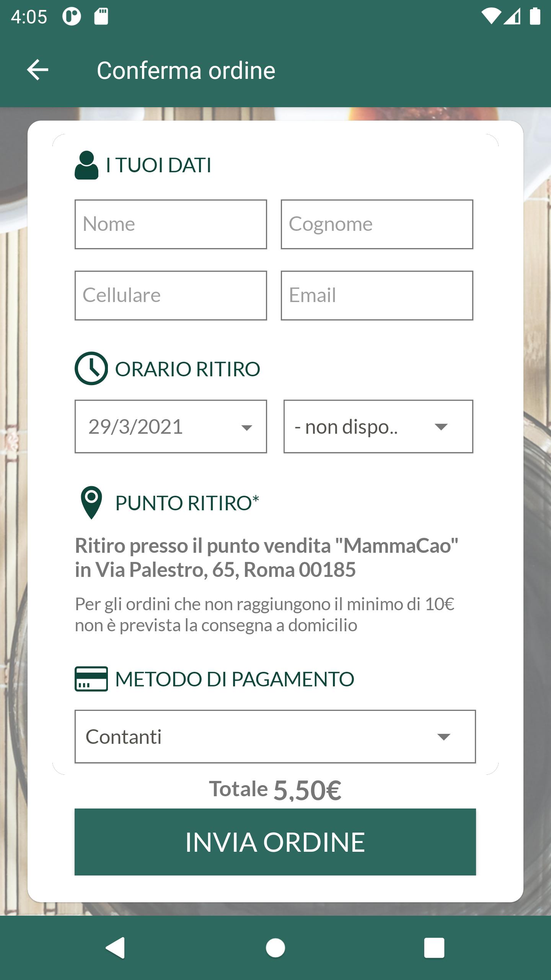
Task: Open the Contanti payment method dropdown
Action: (x=275, y=737)
